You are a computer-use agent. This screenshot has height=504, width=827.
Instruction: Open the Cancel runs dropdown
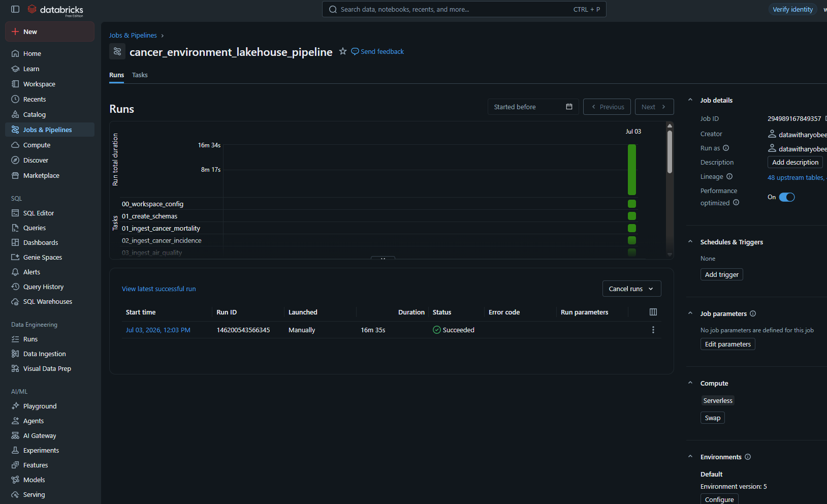631,289
